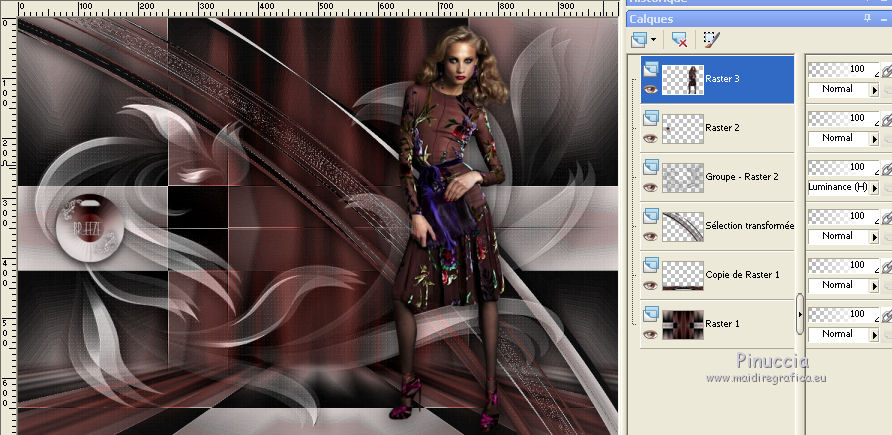The height and width of the screenshot is (435, 892).
Task: Select the Raster 1 layer thumbnail
Action: click(683, 324)
